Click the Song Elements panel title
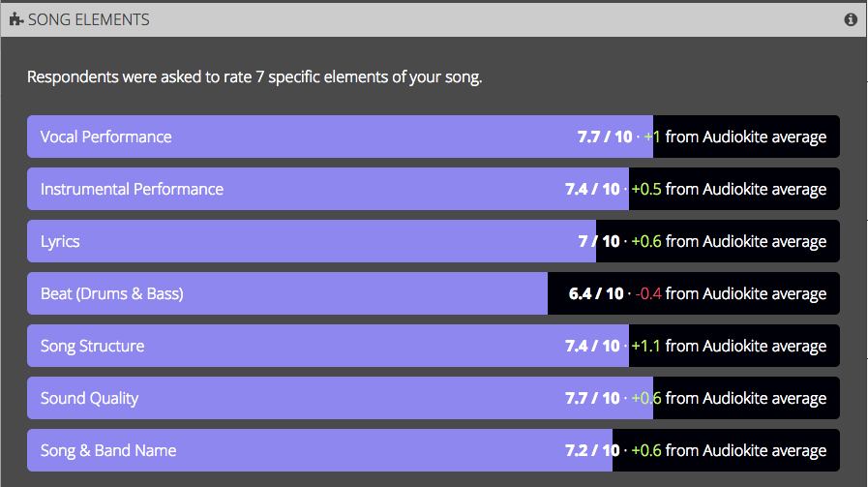Image resolution: width=868 pixels, height=487 pixels. [x=89, y=20]
